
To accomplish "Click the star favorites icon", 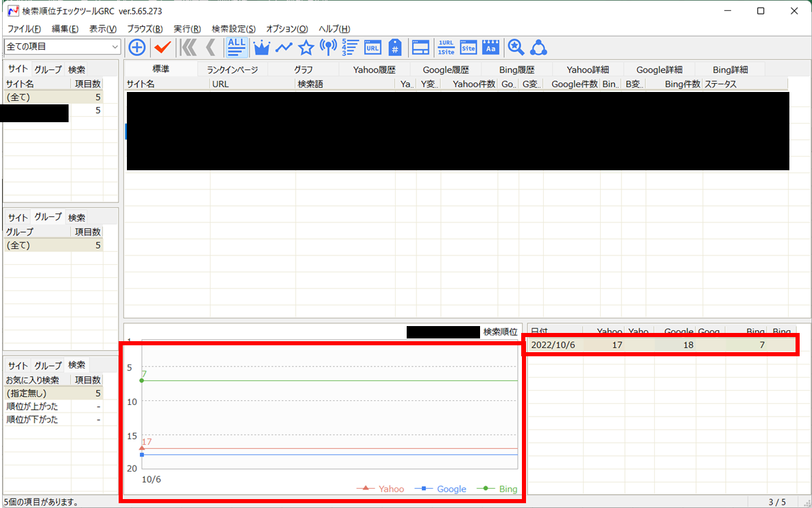I will point(306,48).
